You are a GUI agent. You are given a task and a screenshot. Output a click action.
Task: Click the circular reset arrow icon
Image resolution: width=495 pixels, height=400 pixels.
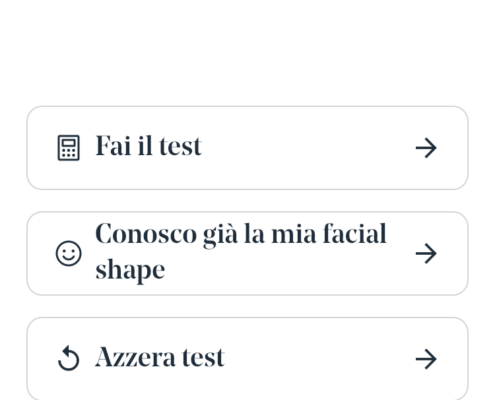pos(69,359)
